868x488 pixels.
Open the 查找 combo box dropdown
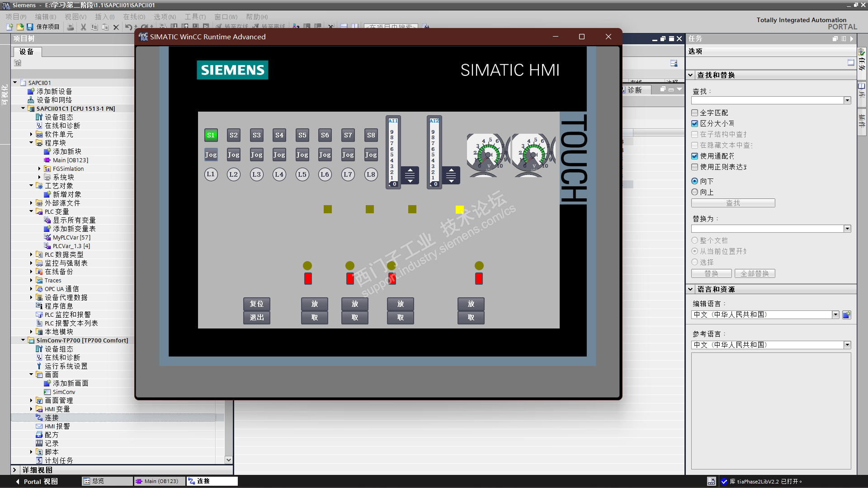coord(847,100)
